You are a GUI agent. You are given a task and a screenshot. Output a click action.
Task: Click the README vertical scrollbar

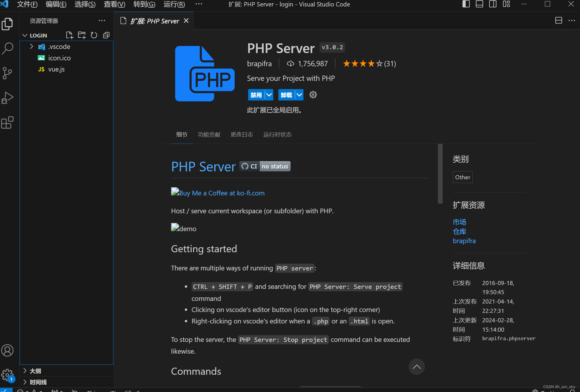coord(440,174)
